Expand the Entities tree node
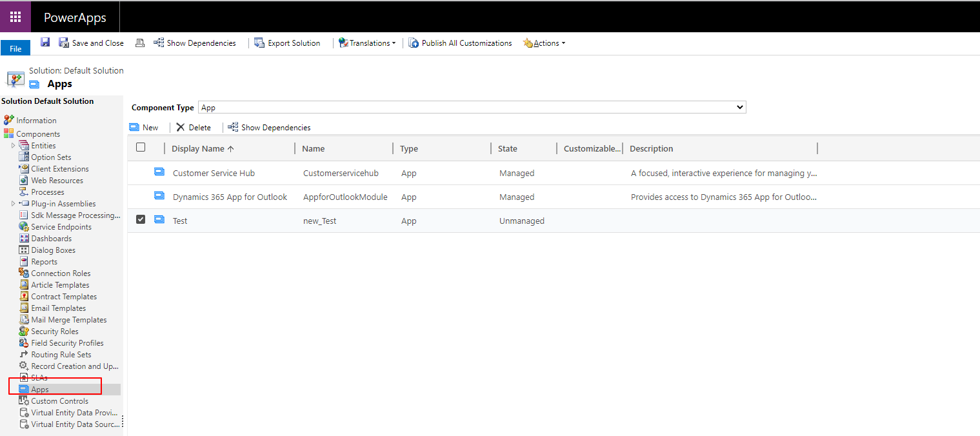 pos(13,146)
